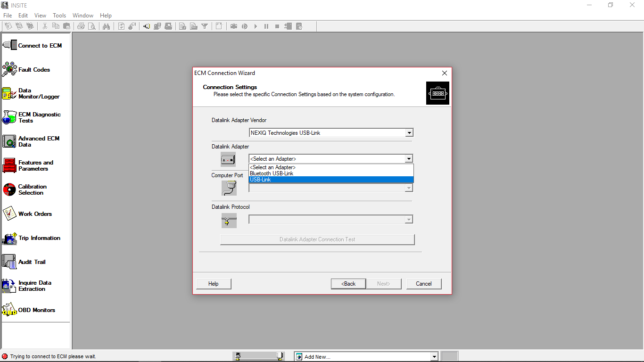The image size is (644, 362).
Task: Click 'Trying to connect to ECM' status text
Action: [53, 357]
